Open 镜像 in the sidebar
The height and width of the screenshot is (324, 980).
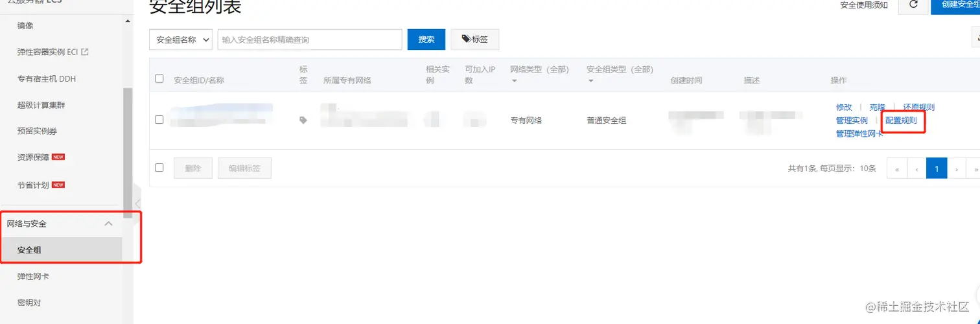25,26
